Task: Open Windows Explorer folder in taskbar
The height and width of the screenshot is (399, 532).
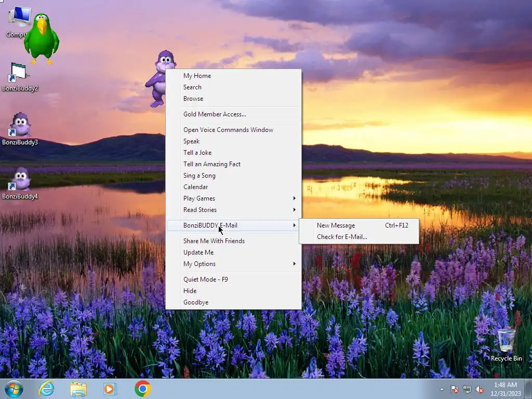Action: (78, 389)
